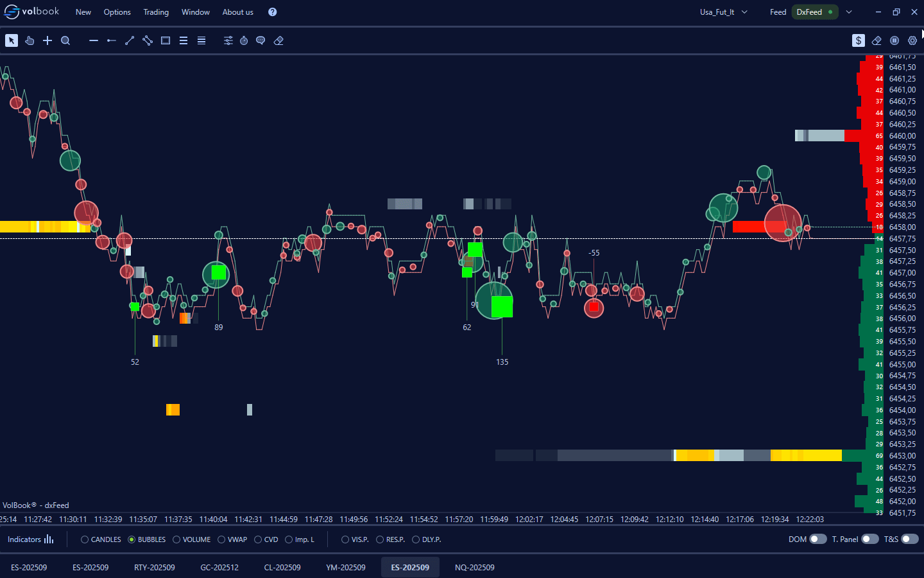Open the Indicators panel
The height and width of the screenshot is (578, 924).
30,539
